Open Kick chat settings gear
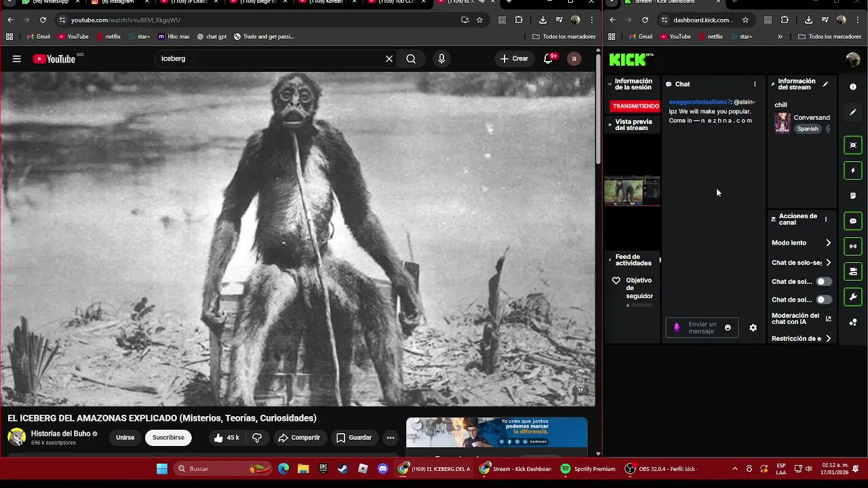This screenshot has height=488, width=868. point(753,328)
